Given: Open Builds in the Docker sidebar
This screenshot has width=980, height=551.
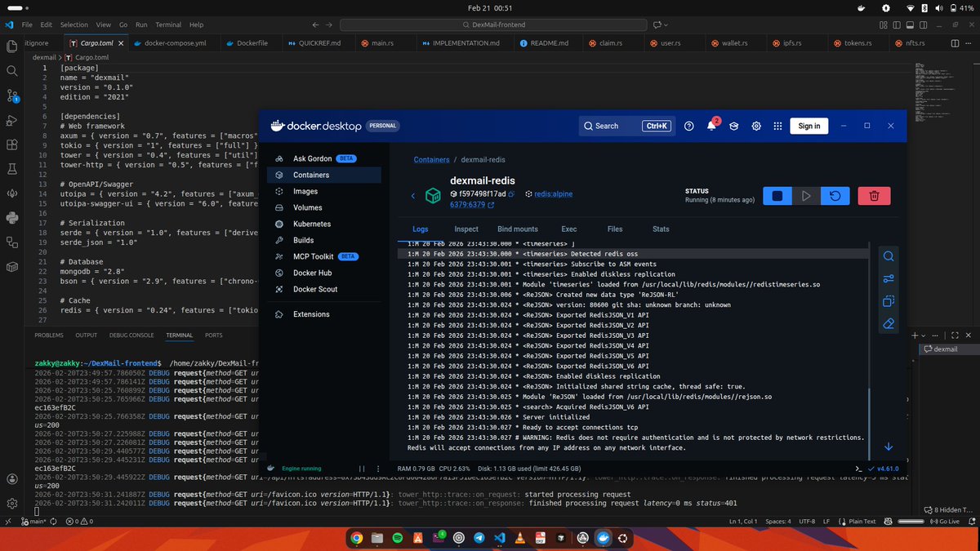Looking at the screenshot, I should pos(324,240).
